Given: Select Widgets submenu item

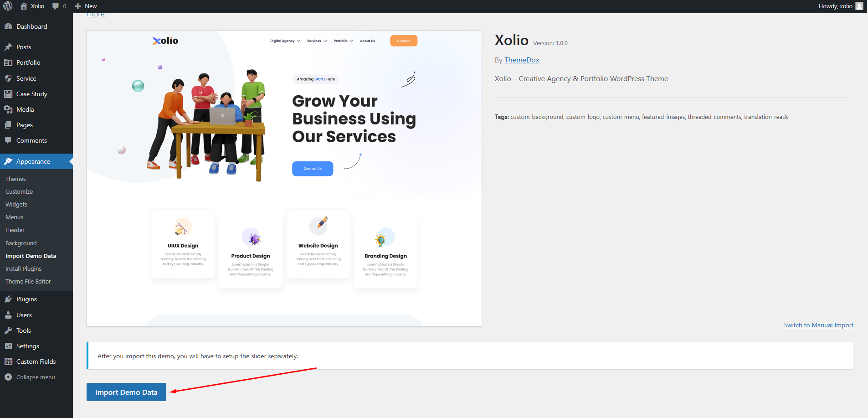Looking at the screenshot, I should click(x=16, y=205).
